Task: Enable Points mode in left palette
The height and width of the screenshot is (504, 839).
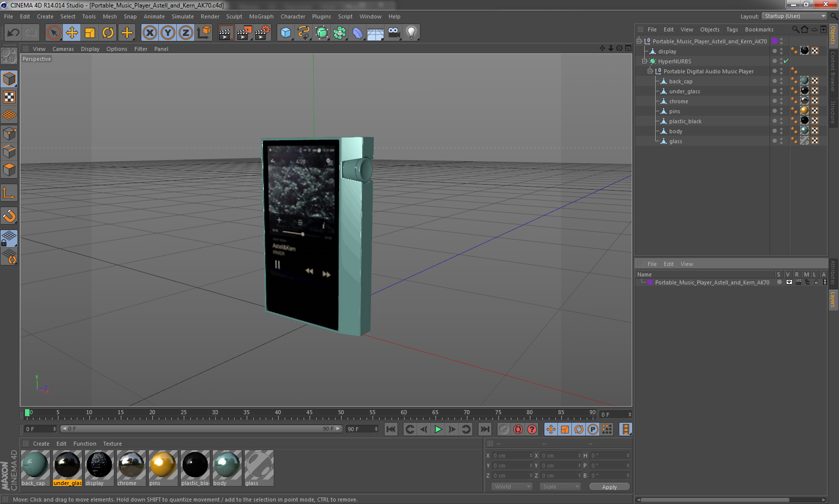Action: 9,133
